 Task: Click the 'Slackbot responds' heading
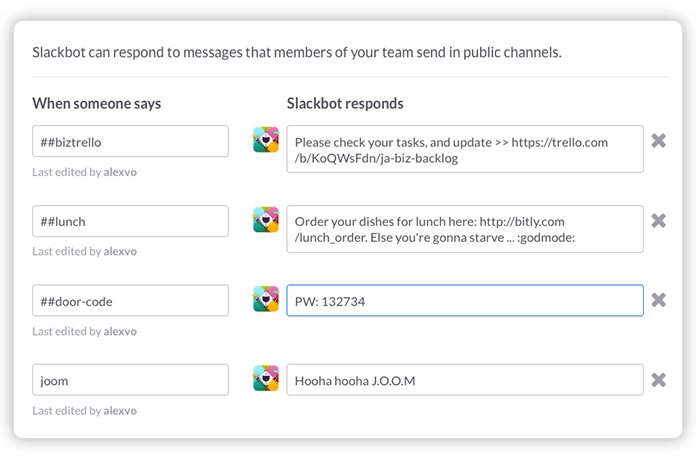(345, 103)
